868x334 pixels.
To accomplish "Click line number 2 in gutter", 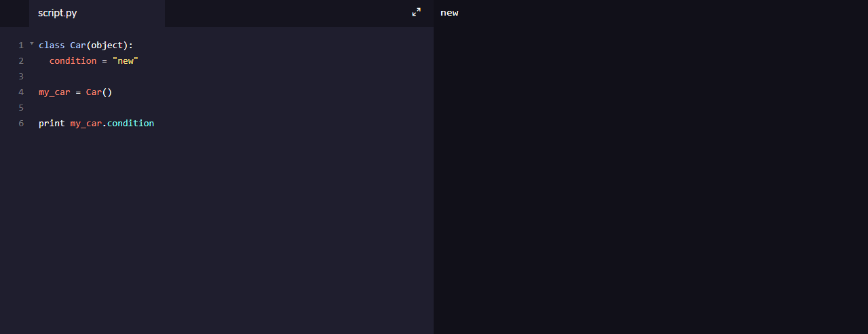I will point(21,60).
